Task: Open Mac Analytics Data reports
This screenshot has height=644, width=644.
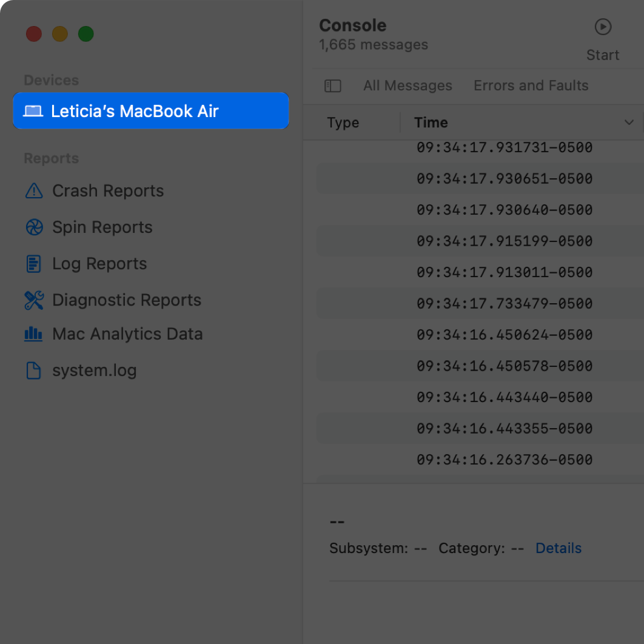Action: [127, 334]
